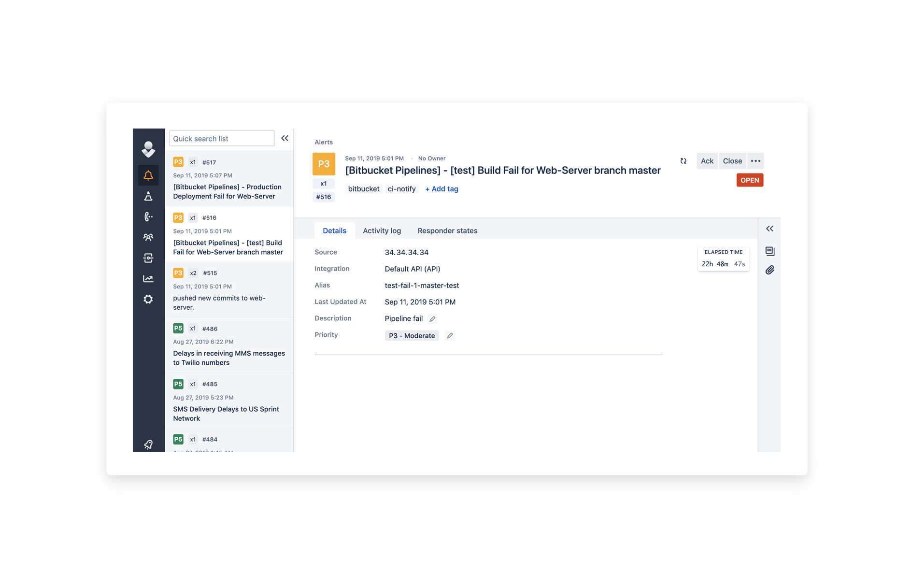912x588 pixels.
Task: Refresh the alert using the sync icon
Action: click(x=684, y=161)
